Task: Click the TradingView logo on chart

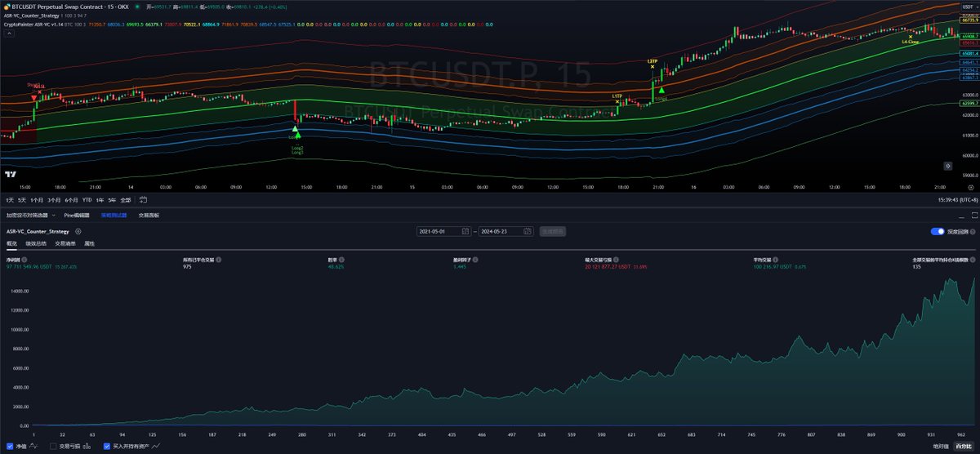Action: [x=10, y=173]
